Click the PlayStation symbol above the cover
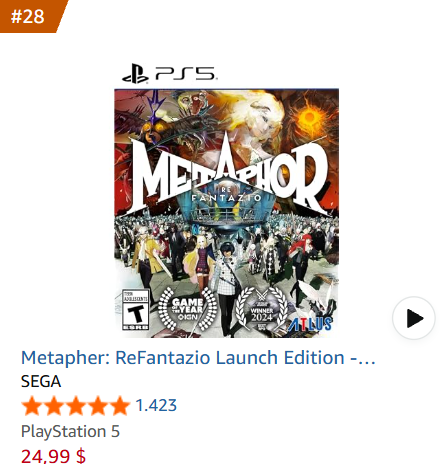445x464 pixels. [135, 73]
